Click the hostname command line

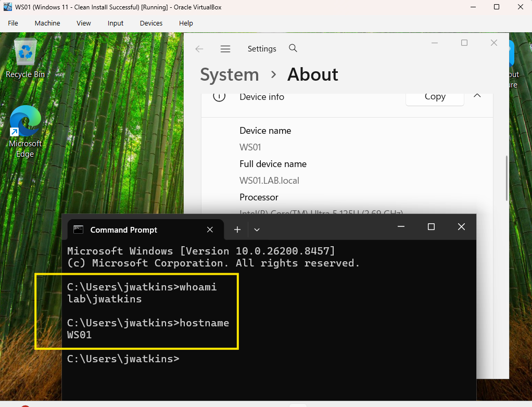[148, 323]
